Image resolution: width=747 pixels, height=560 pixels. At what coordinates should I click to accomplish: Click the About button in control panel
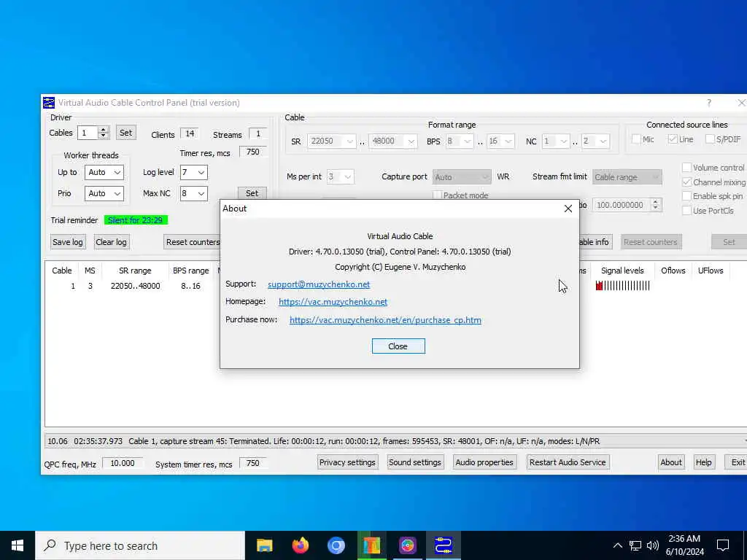[x=671, y=462]
